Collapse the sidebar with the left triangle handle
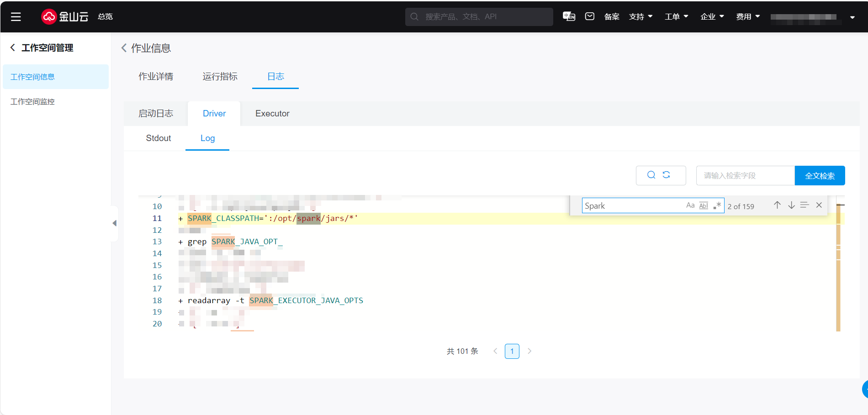The image size is (868, 415). click(114, 223)
